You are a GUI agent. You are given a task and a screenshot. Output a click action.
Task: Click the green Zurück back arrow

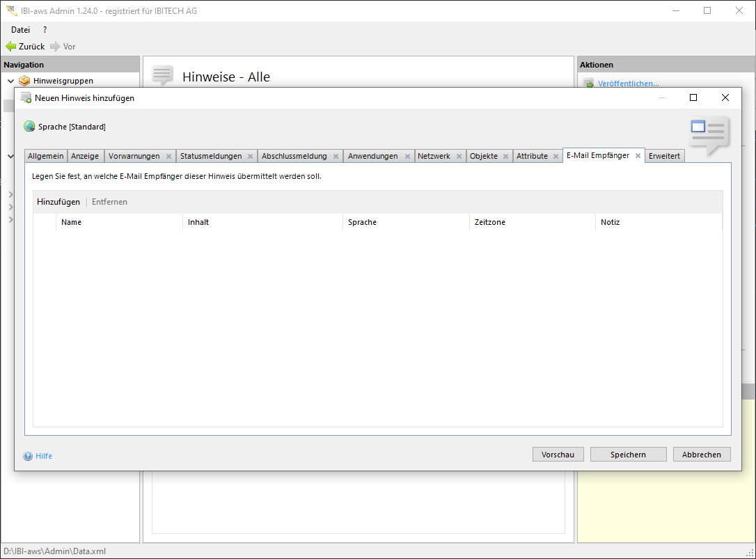coord(11,47)
